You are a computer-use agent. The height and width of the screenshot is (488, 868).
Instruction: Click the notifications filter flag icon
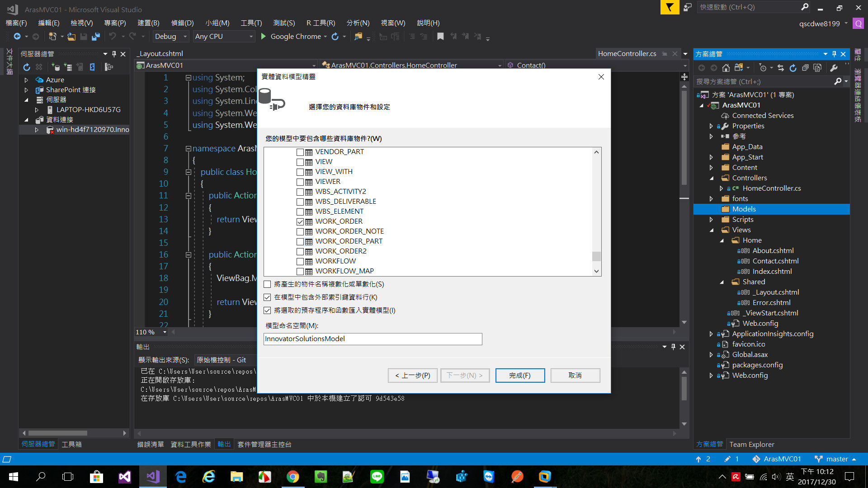[x=670, y=7]
